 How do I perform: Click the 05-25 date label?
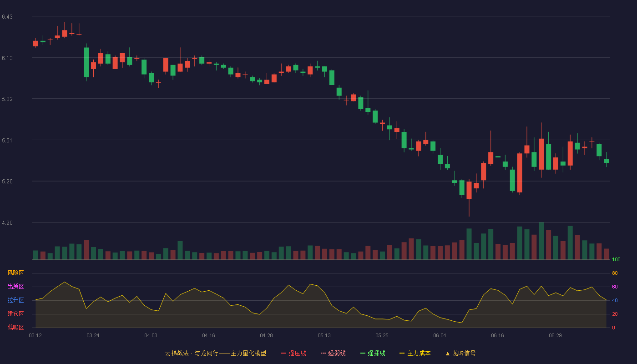382,335
